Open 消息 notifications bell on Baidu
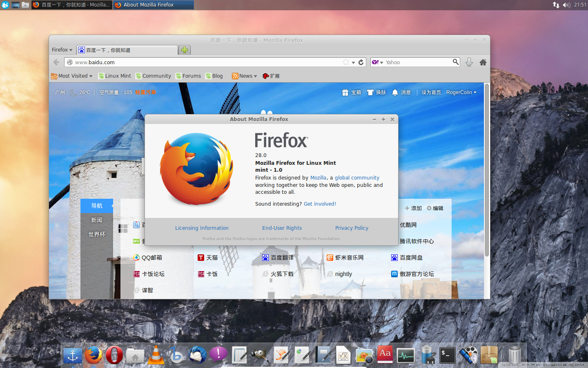 pos(401,92)
